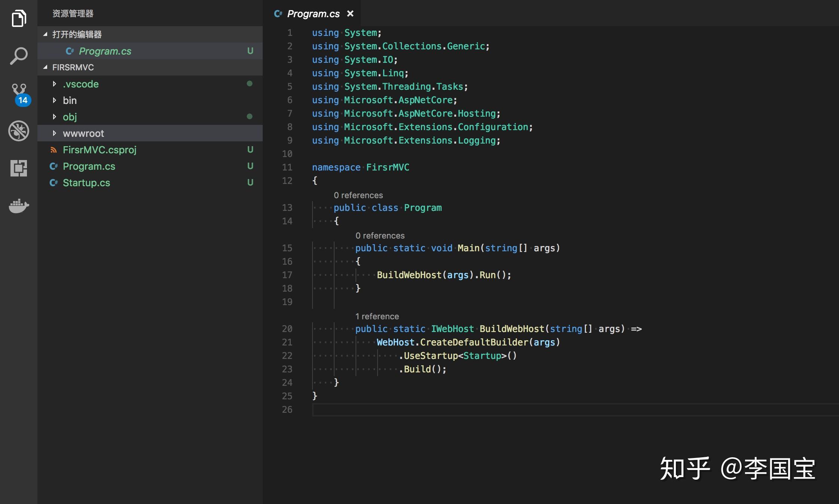Open the Extensions view icon
839x504 pixels.
point(19,168)
